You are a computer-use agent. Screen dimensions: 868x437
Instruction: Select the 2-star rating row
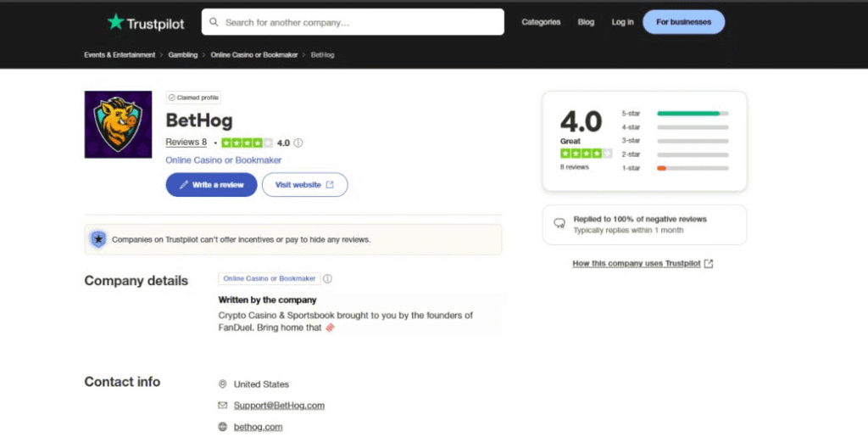(692, 154)
